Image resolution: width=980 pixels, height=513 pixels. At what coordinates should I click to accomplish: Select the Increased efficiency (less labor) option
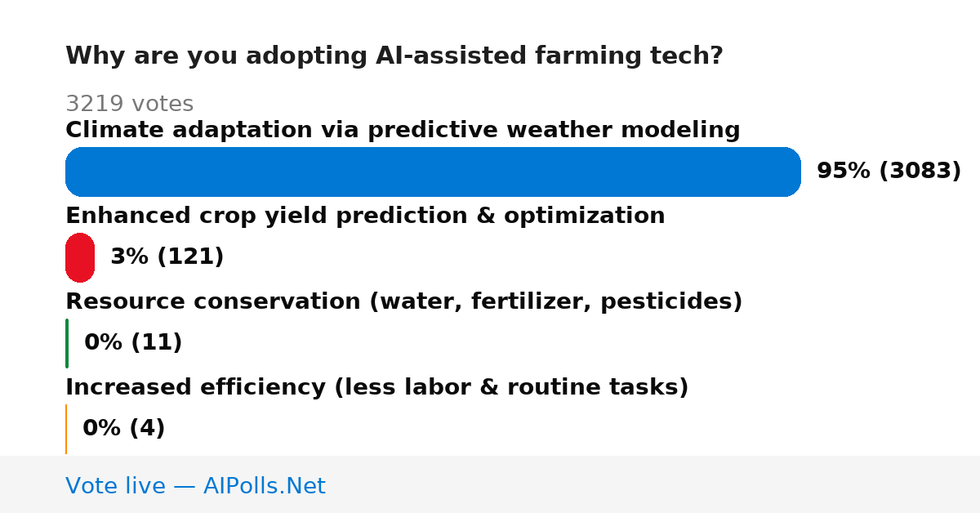[x=377, y=388]
